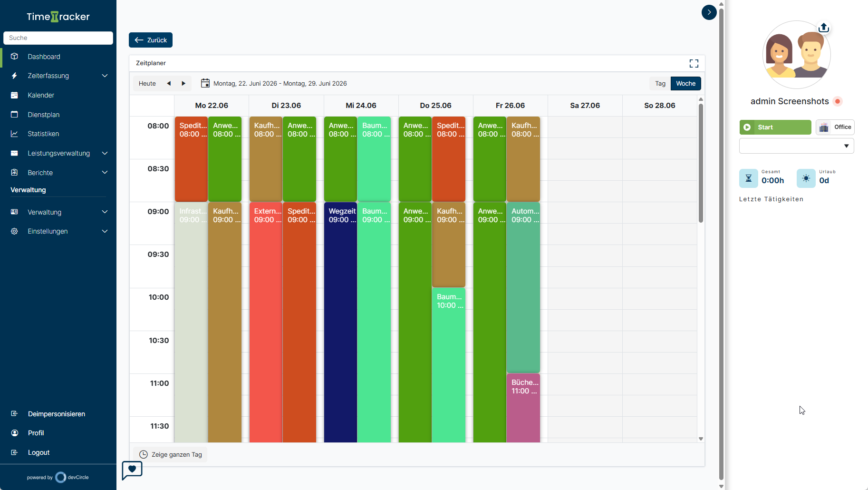Expand the Einstellungen submenu chevron
The image size is (868, 490).
(105, 231)
